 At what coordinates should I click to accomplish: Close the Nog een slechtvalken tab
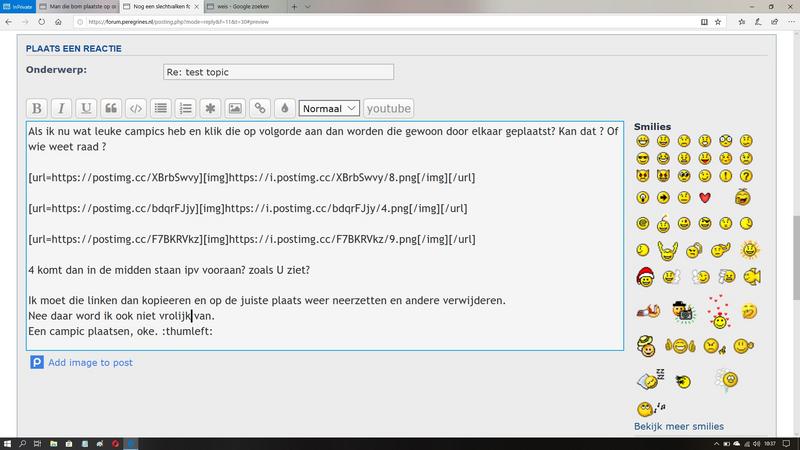coord(196,7)
